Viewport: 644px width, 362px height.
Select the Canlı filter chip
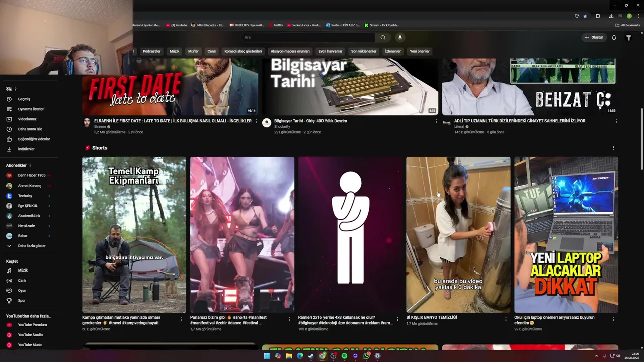tap(211, 51)
